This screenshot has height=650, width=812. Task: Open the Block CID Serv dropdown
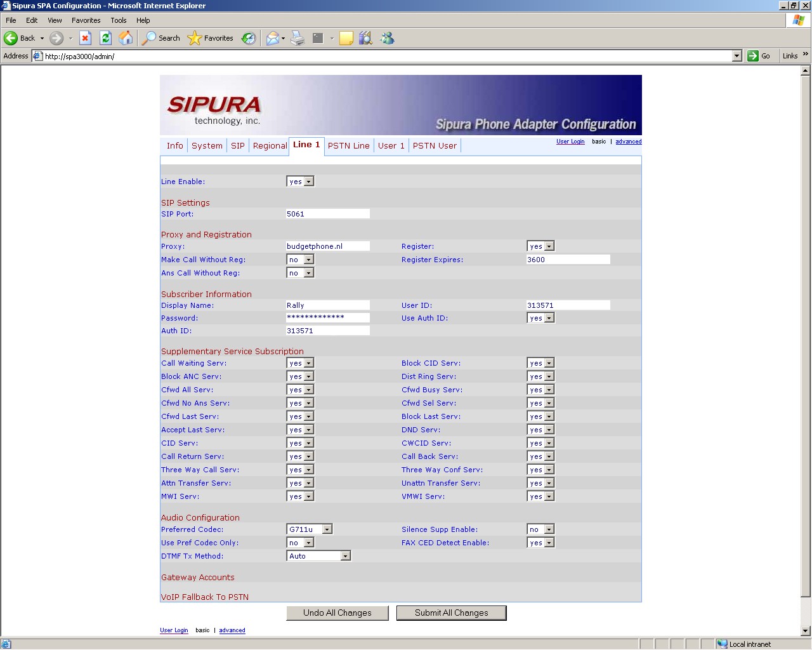click(540, 363)
